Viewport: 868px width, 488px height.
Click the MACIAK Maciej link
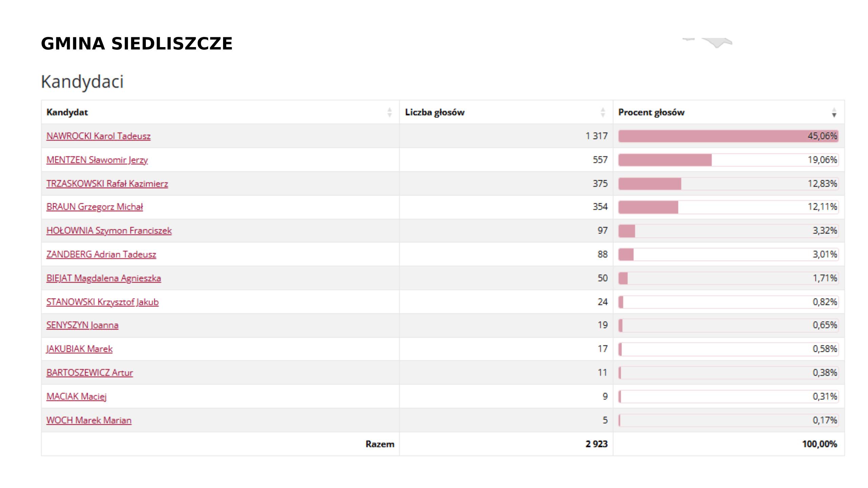[x=76, y=396]
